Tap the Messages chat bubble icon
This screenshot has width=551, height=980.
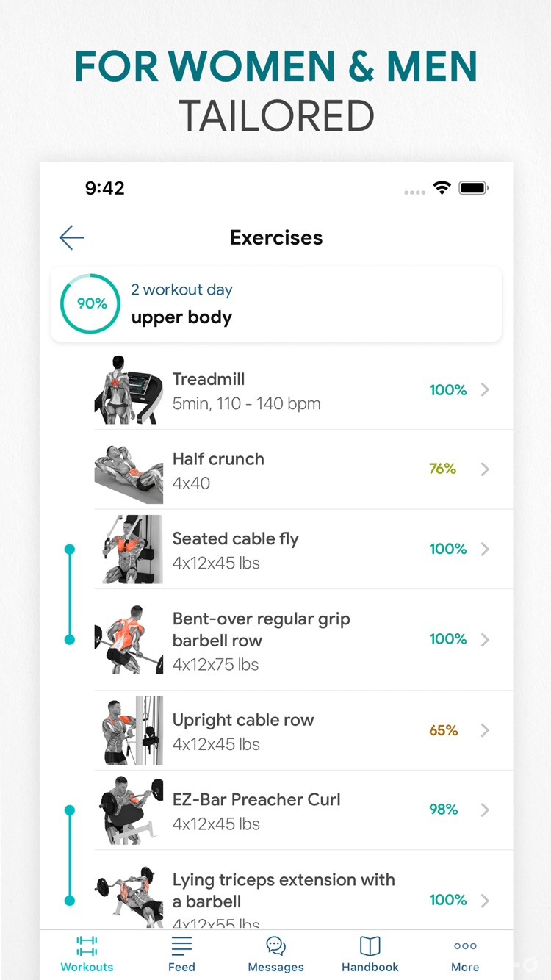pyautogui.click(x=275, y=947)
